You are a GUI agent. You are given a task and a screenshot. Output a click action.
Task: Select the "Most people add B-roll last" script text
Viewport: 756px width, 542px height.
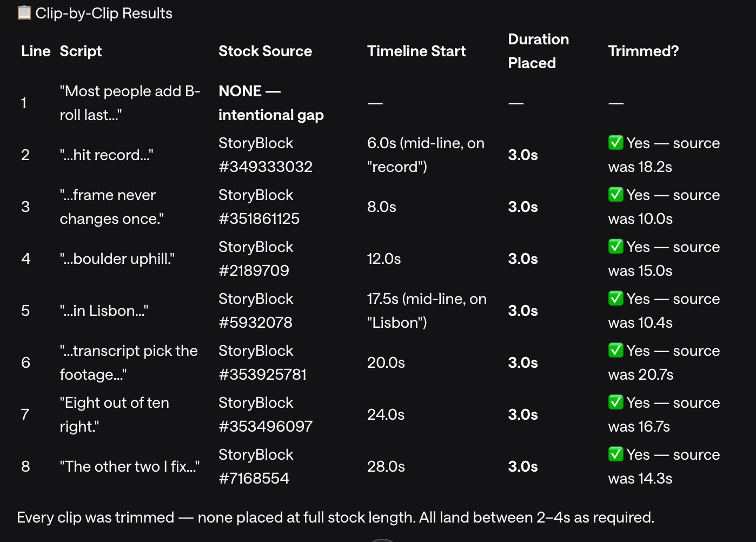(130, 103)
